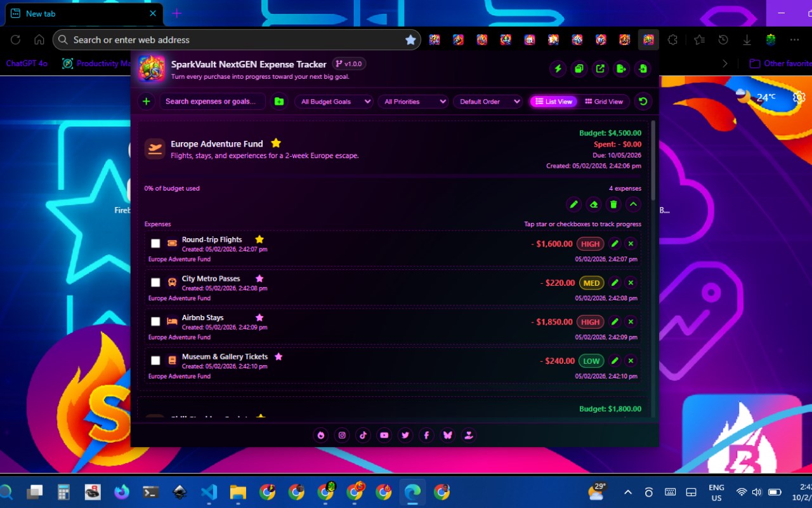
Task: Click the donate heart-hand icon in footer
Action: [469, 435]
